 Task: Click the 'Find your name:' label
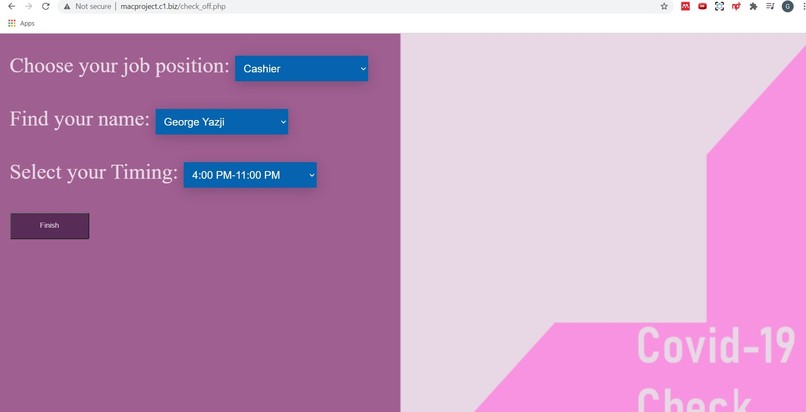(x=80, y=119)
